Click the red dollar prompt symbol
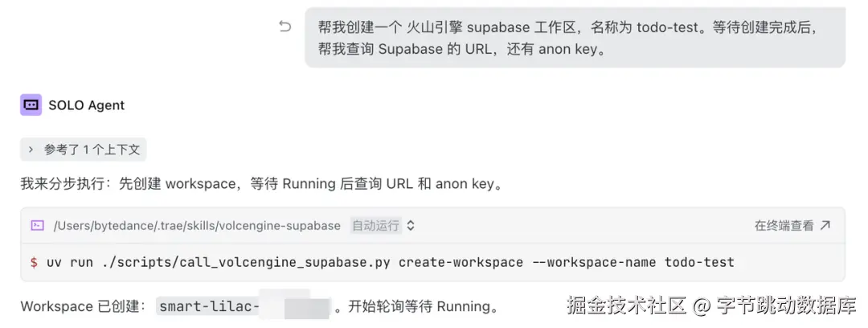868x328 pixels. click(x=35, y=262)
